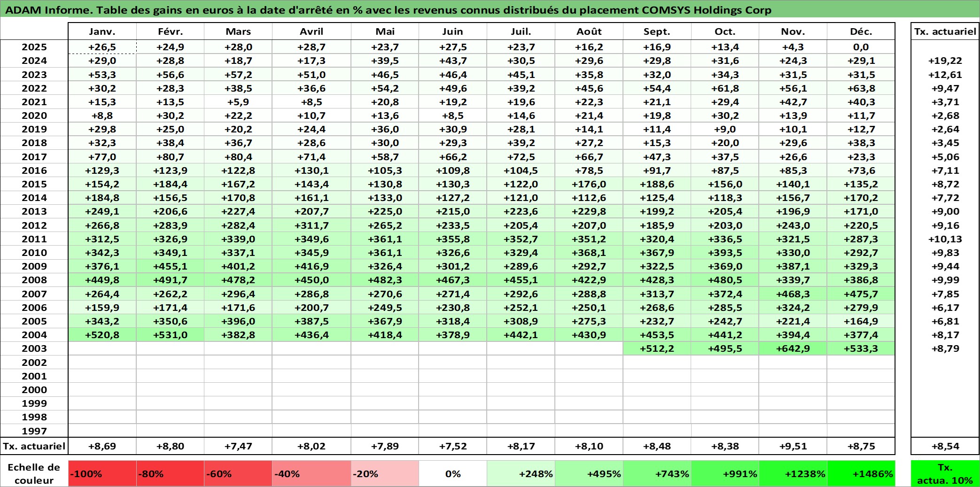Select the +531,0 cell in February 2004
This screenshot has height=487, width=980.
[x=170, y=335]
